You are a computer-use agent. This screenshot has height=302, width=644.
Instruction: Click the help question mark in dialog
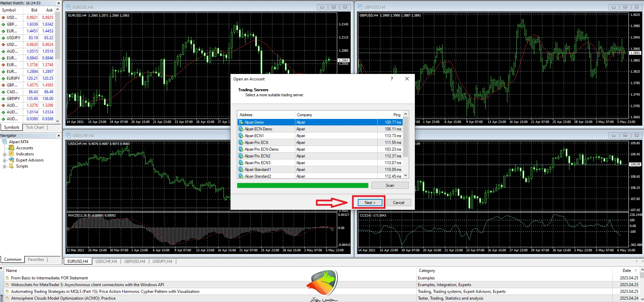point(392,79)
